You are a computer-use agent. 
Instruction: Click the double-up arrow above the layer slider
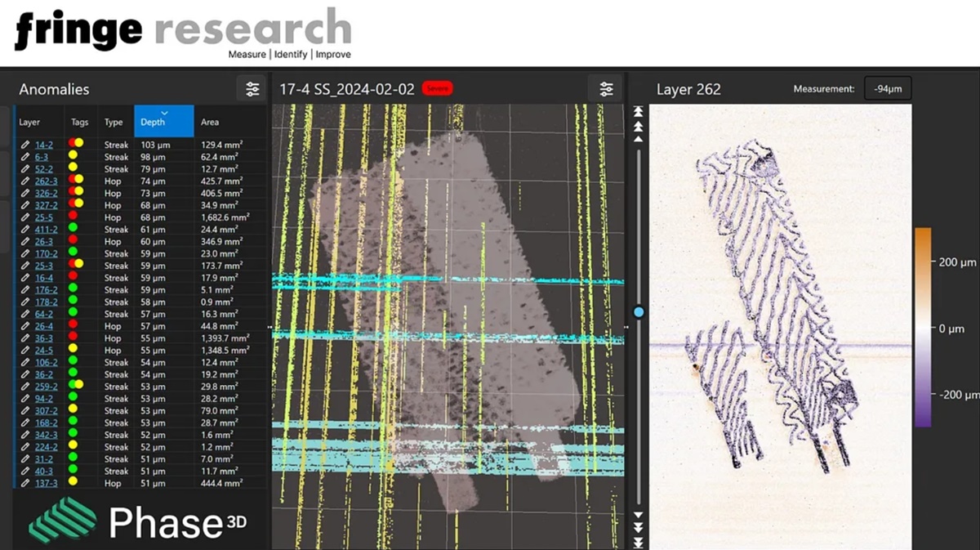click(x=639, y=126)
